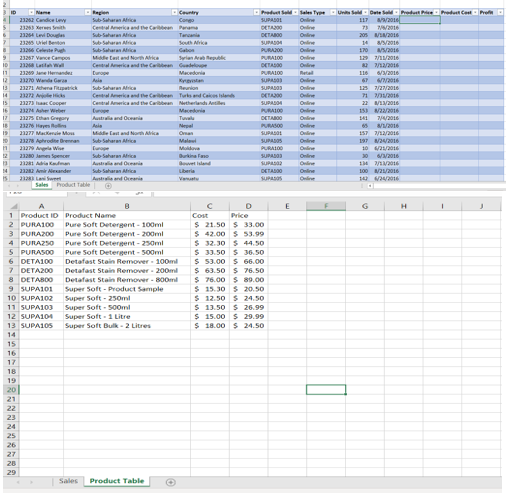Click the $29.99 price cell
This screenshot has height=493, width=516.
pyautogui.click(x=248, y=316)
